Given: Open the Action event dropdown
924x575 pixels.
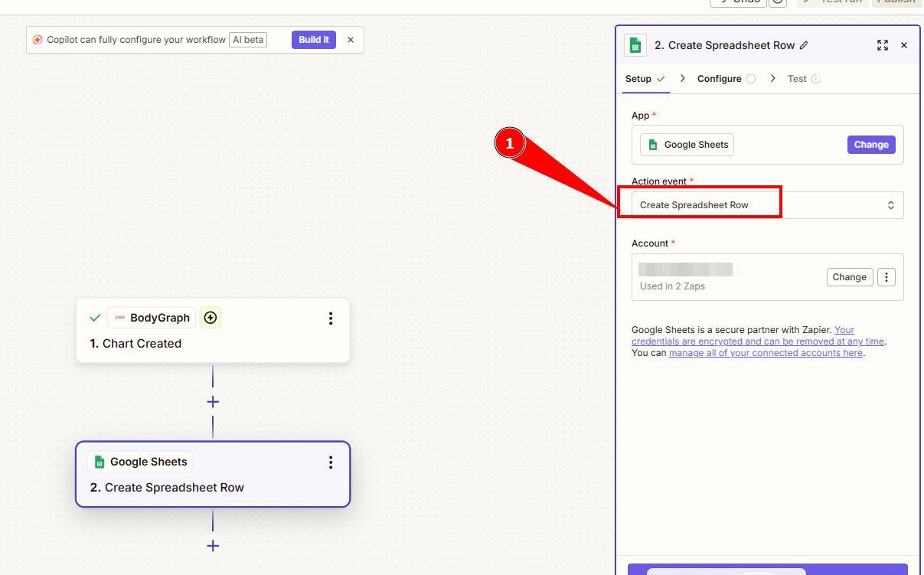Looking at the screenshot, I should pyautogui.click(x=766, y=205).
